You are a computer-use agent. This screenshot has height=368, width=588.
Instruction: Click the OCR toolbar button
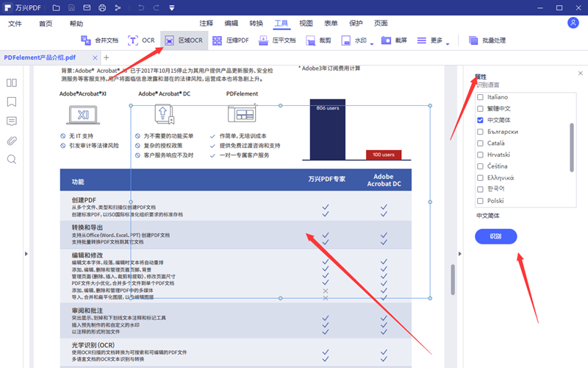coord(141,40)
